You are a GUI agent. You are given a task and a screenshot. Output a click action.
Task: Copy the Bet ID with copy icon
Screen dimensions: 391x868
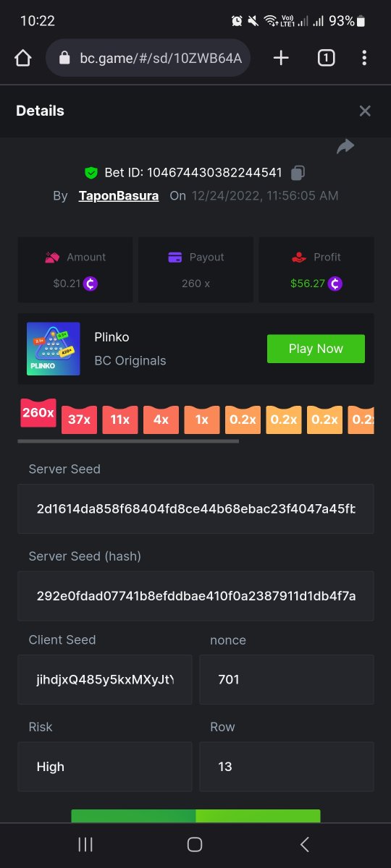[298, 173]
